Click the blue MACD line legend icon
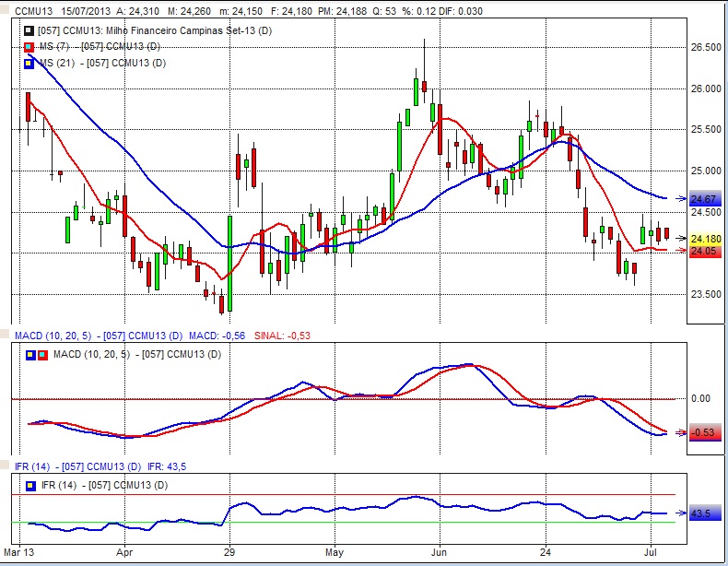 click(31, 354)
